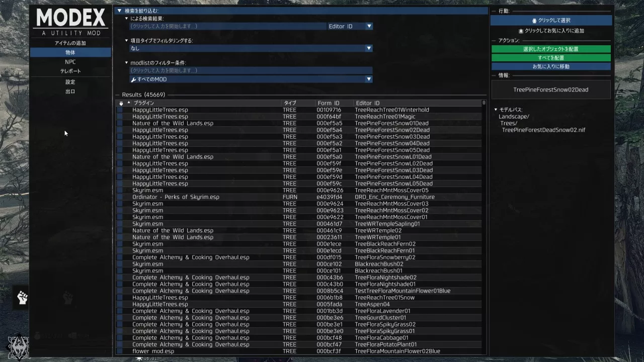Image resolution: width=644 pixels, height=362 pixels.
Task: Click the すべてを配置 button
Action: [x=551, y=58]
